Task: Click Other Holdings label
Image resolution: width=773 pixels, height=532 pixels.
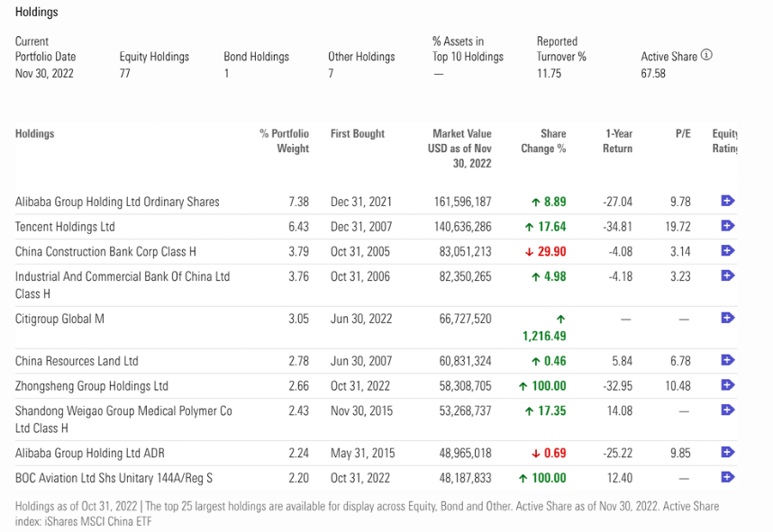Action: [x=361, y=57]
